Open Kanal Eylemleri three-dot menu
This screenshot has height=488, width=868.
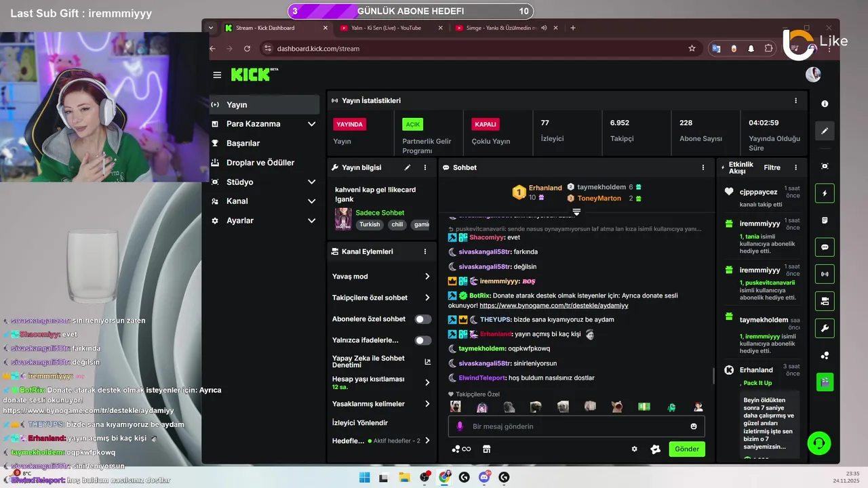pyautogui.click(x=425, y=251)
